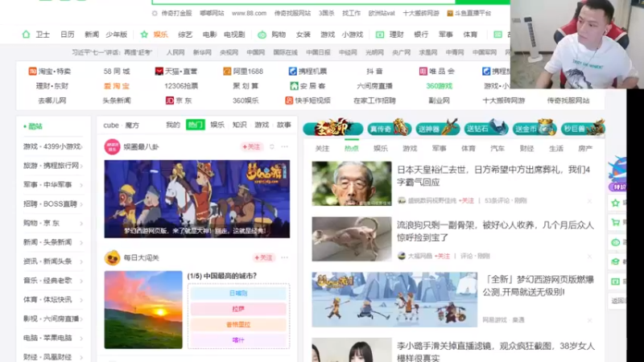Open 李小璐手滑关掉直播滤镜 headline
Viewport: 644px width, 362px height.
pyautogui.click(x=496, y=352)
